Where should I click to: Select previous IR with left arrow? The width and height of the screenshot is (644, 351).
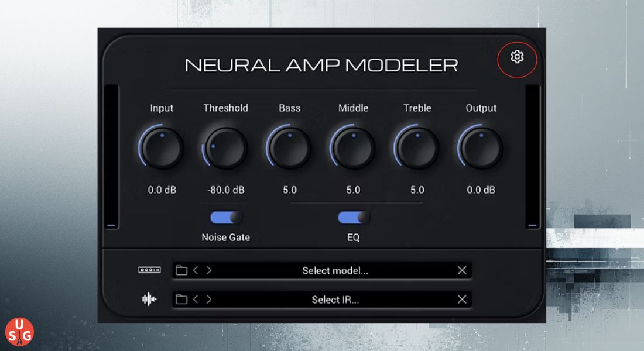196,300
